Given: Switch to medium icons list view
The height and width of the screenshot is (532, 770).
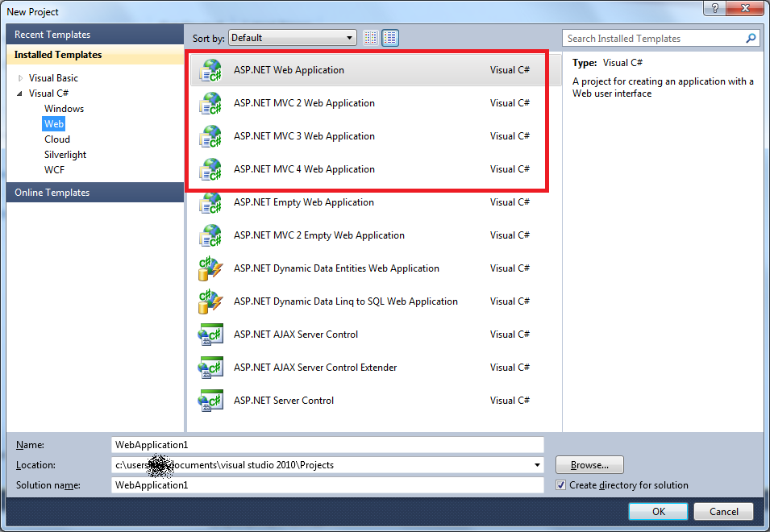Looking at the screenshot, I should point(390,38).
